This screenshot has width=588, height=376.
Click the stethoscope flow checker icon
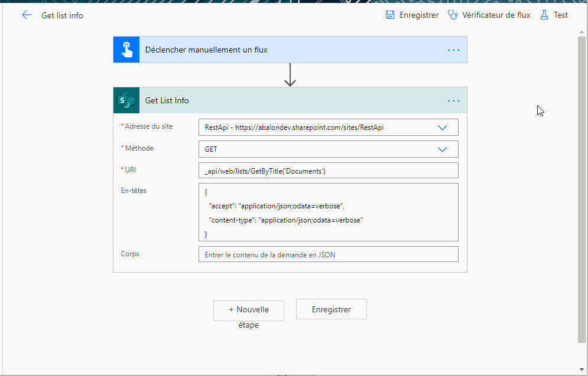click(x=453, y=15)
